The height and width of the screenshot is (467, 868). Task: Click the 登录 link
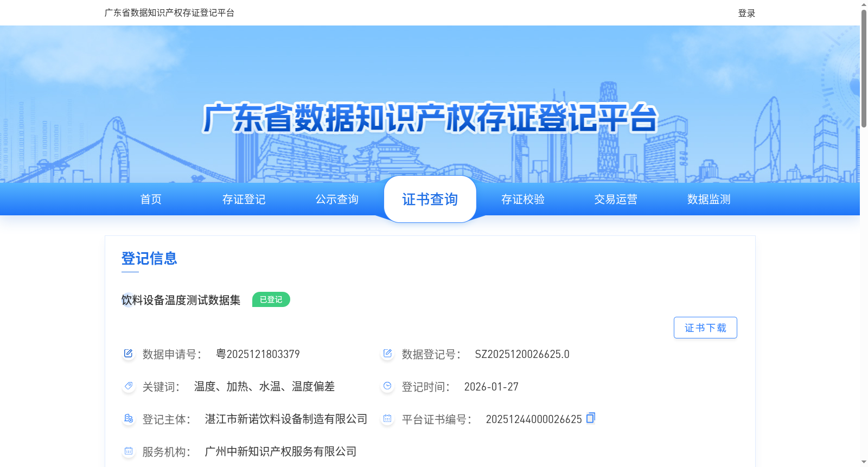coord(746,13)
